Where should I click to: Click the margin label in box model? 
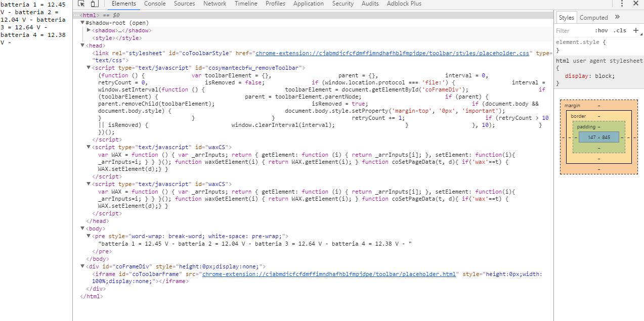573,106
